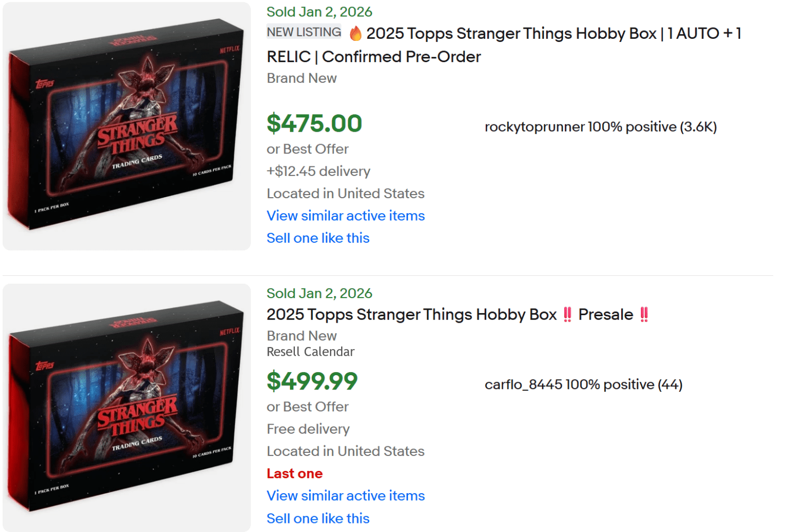Click the exclamation icon before Presale
The height and width of the screenshot is (532, 797).
click(567, 314)
